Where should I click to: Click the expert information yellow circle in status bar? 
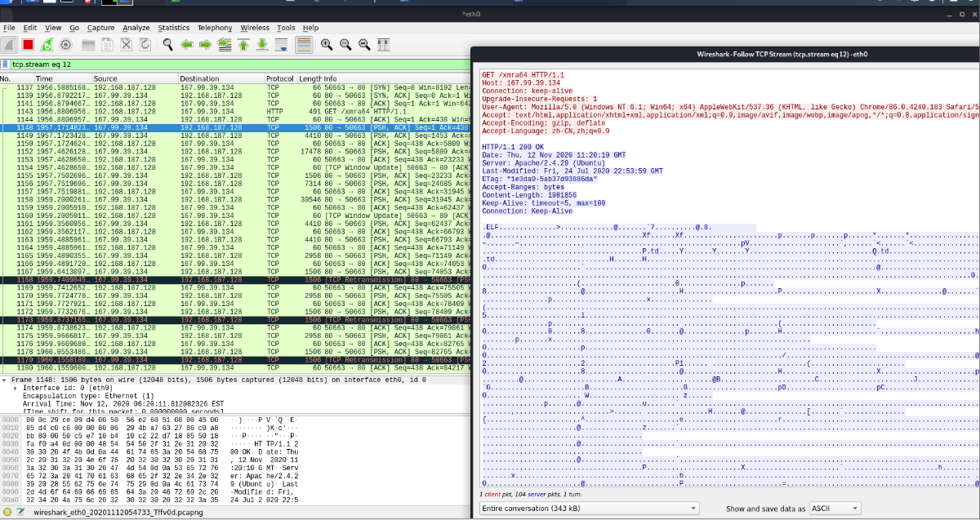tap(7, 513)
